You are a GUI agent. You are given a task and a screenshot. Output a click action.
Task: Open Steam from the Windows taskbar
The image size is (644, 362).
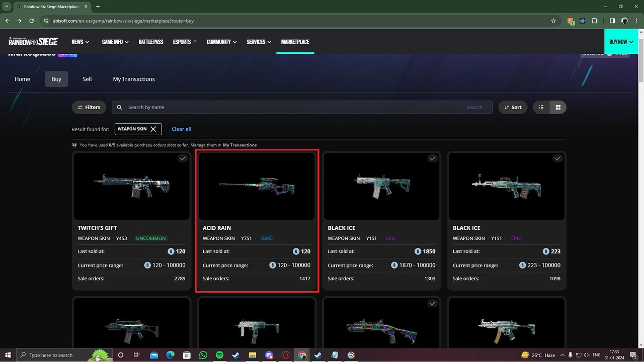point(236,355)
